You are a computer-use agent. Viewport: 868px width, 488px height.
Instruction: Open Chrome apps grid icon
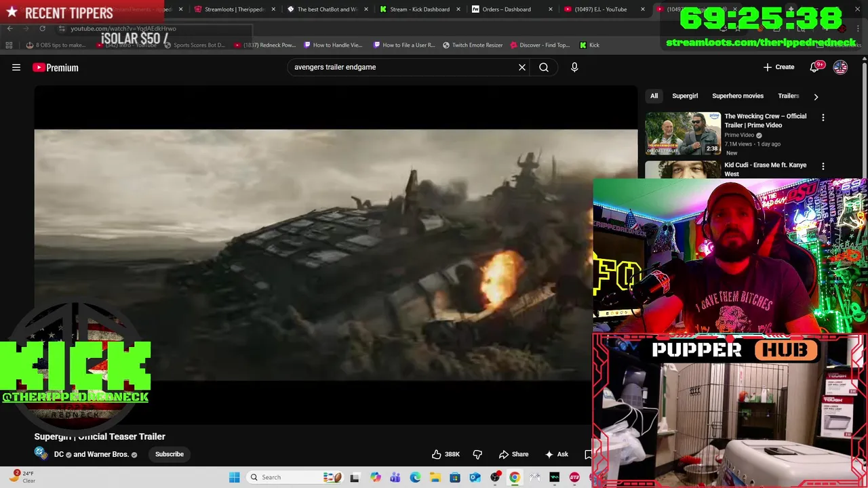pos(9,45)
